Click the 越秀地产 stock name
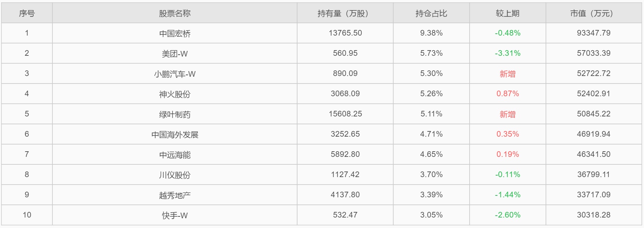The image size is (644, 228). tap(175, 195)
